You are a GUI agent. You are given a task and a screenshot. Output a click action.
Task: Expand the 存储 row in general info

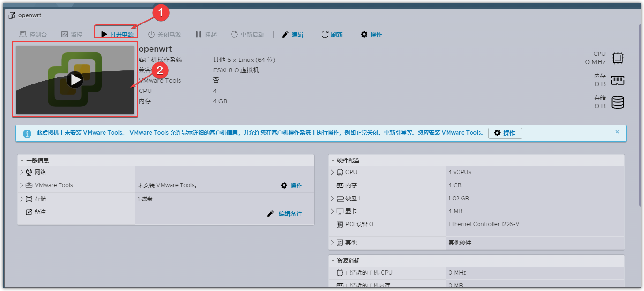point(22,199)
